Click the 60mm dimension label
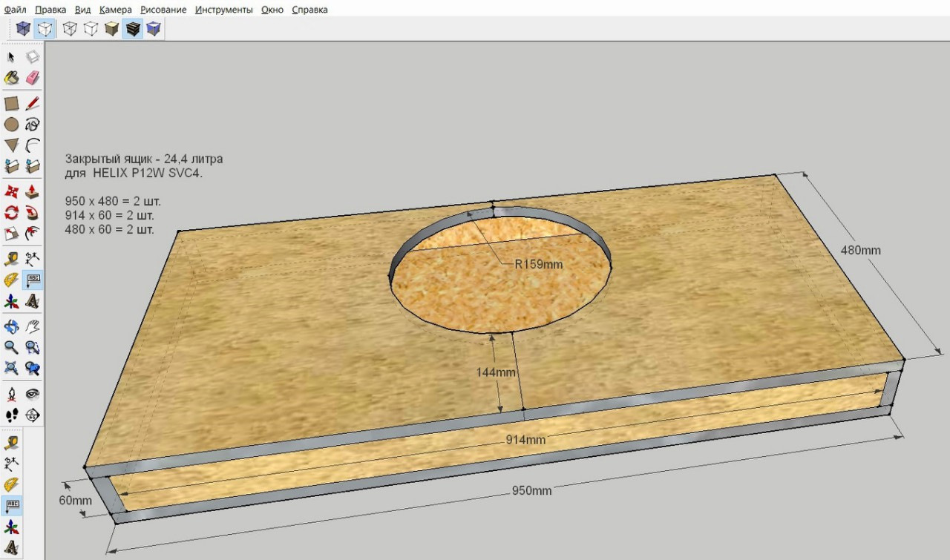Viewport: 950px width, 560px height. click(76, 500)
